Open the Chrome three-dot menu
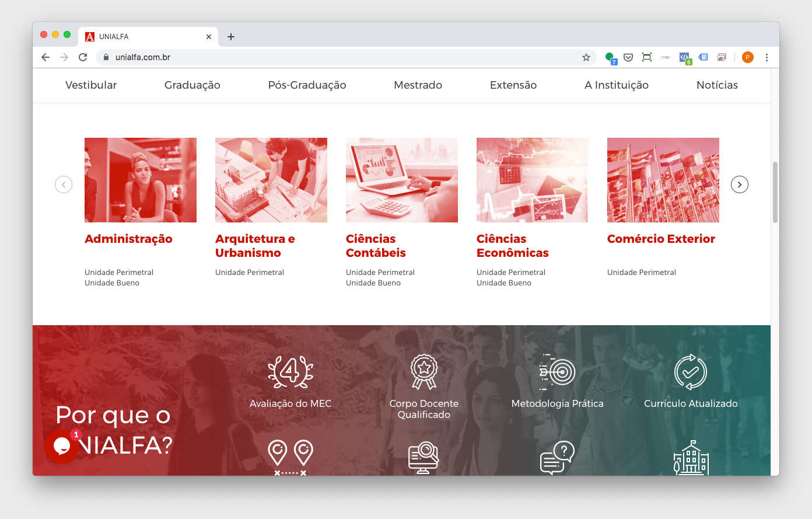Viewport: 812px width, 519px height. (x=766, y=57)
